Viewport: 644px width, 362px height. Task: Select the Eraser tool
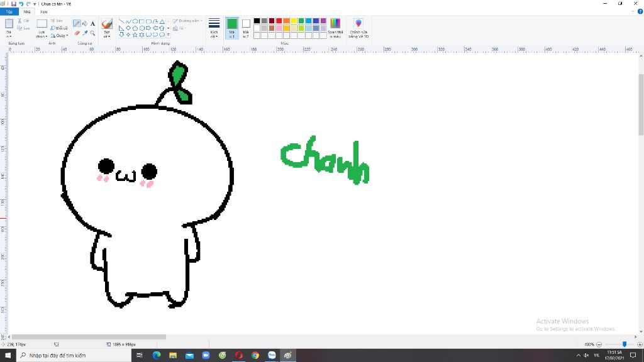coord(77,33)
